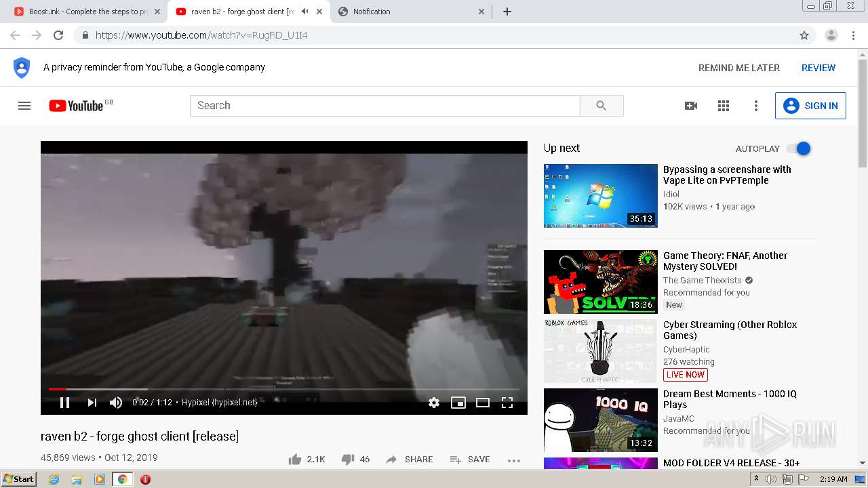This screenshot has width=868, height=488.
Task: Open Cyber Streaming (Other Roblox Games) live stream
Action: [x=730, y=330]
